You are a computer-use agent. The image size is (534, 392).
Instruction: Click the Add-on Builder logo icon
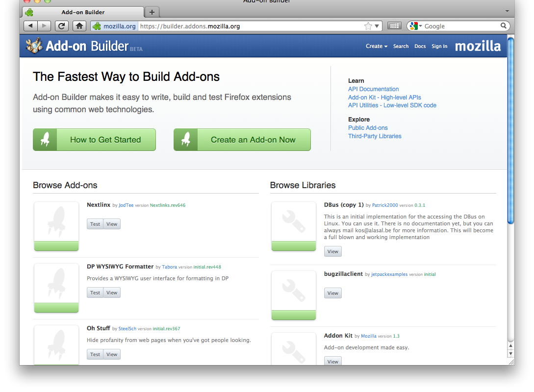34,46
